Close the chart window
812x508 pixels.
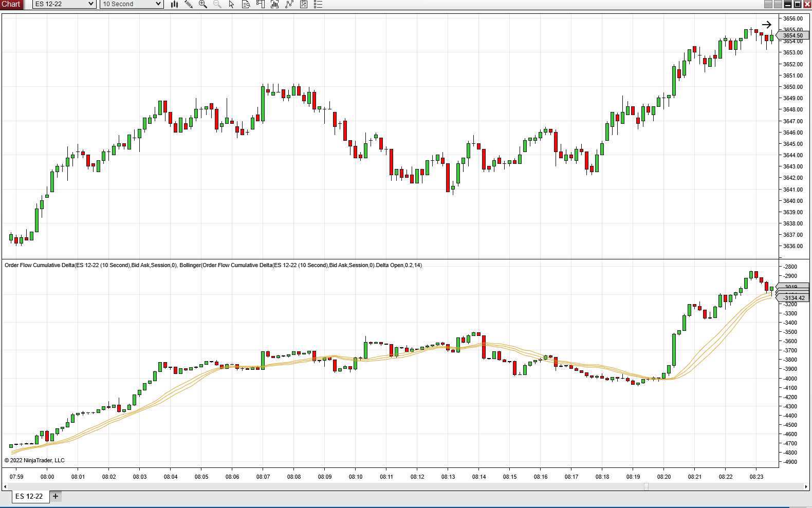coord(807,4)
